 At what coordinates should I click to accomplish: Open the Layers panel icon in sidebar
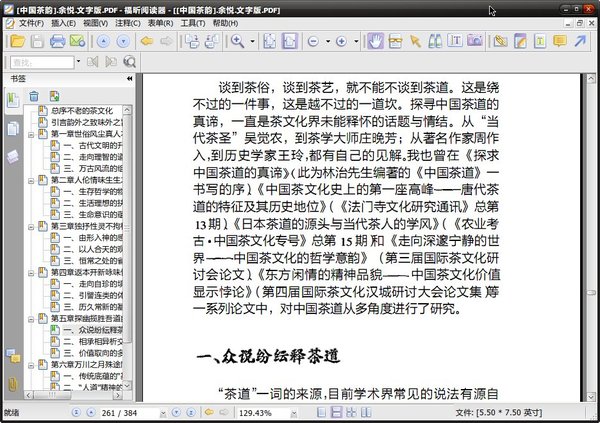click(13, 157)
